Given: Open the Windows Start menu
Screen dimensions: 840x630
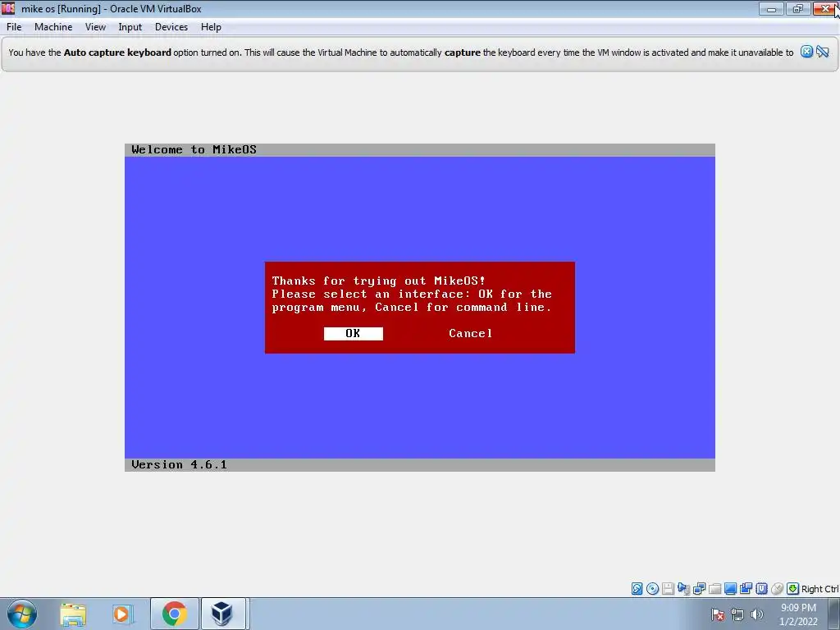Looking at the screenshot, I should click(22, 614).
